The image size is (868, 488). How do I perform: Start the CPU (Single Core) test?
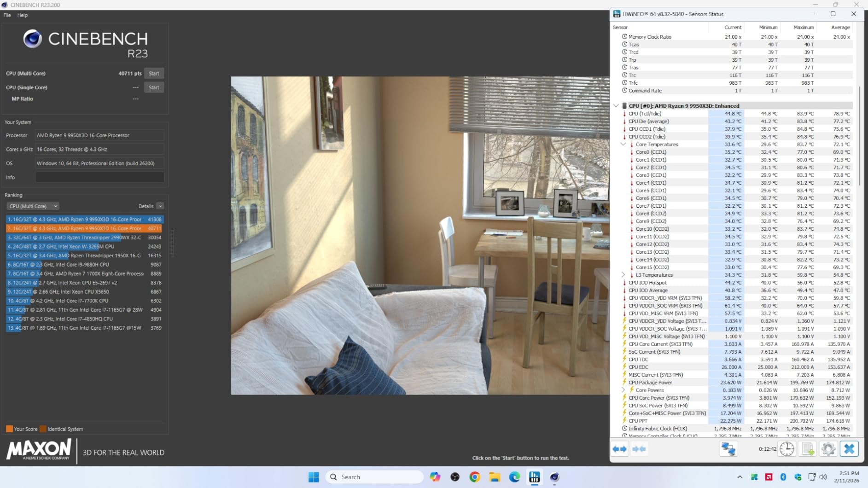click(154, 87)
